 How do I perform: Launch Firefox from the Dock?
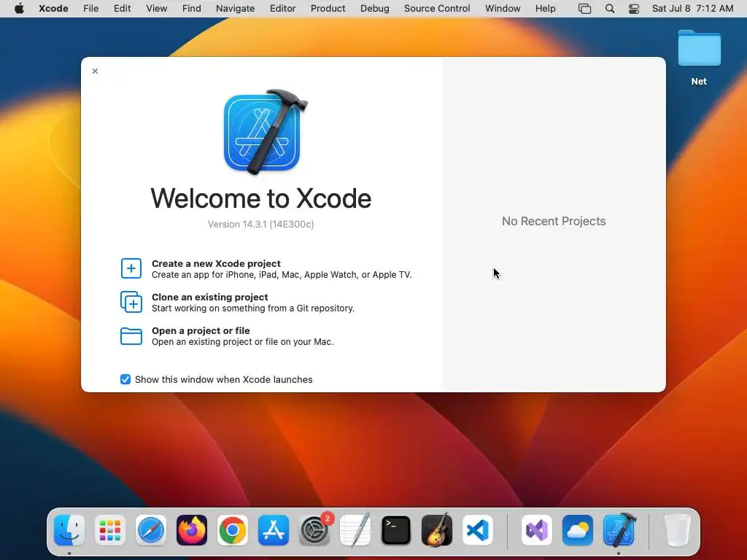pos(192,530)
